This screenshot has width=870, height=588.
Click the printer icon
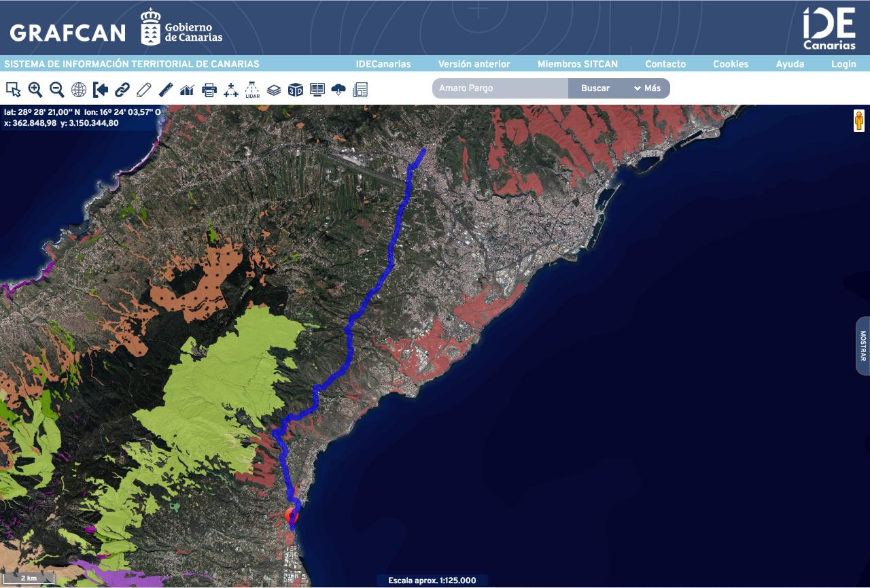(x=209, y=89)
